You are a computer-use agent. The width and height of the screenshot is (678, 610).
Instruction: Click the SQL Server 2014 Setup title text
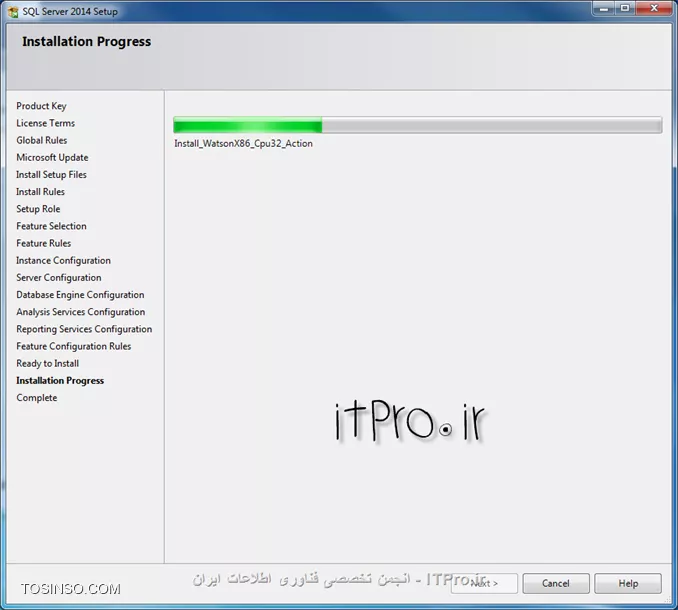click(x=70, y=12)
